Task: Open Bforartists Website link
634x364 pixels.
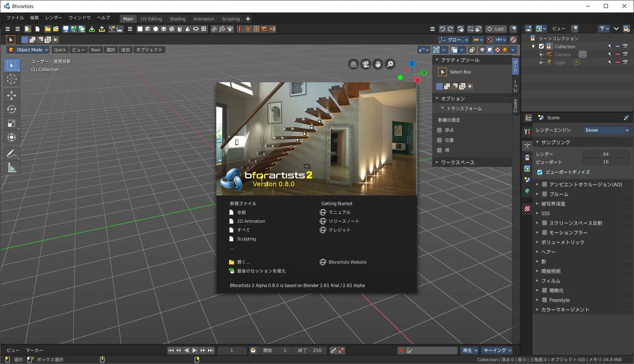Action: pos(343,262)
